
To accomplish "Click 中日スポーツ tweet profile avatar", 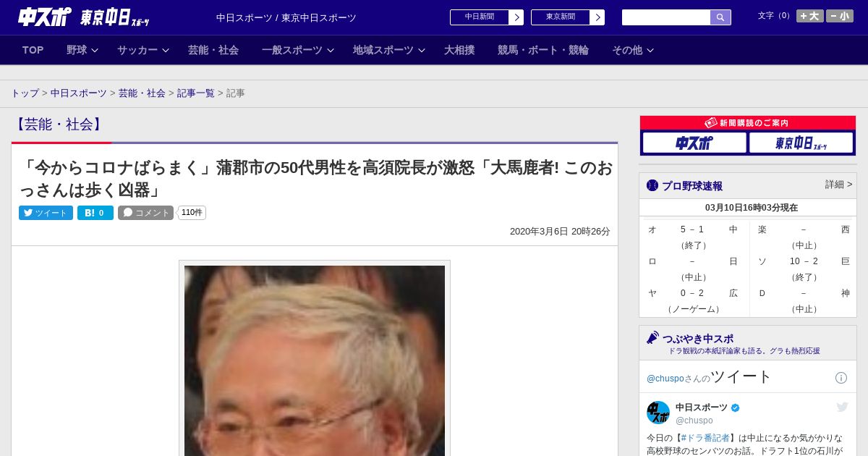I will pyautogui.click(x=658, y=413).
